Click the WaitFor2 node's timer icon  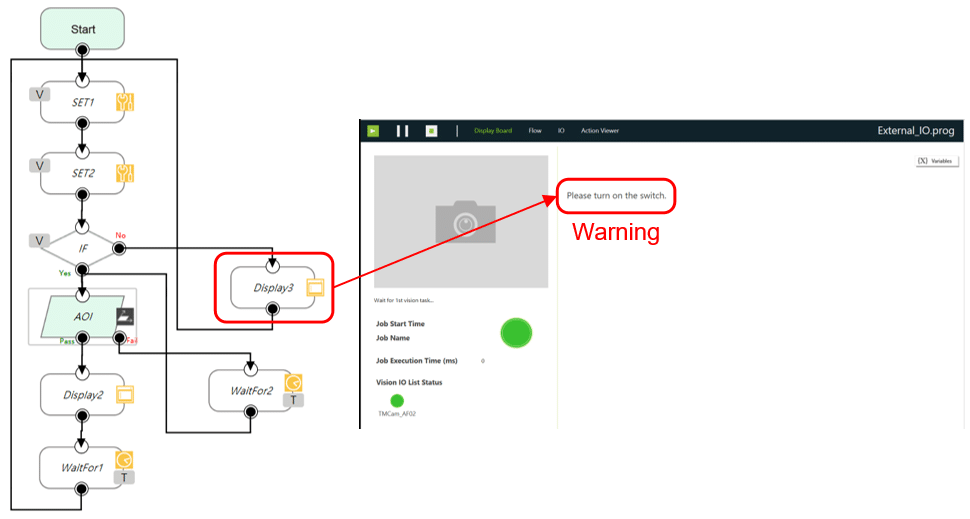(293, 382)
